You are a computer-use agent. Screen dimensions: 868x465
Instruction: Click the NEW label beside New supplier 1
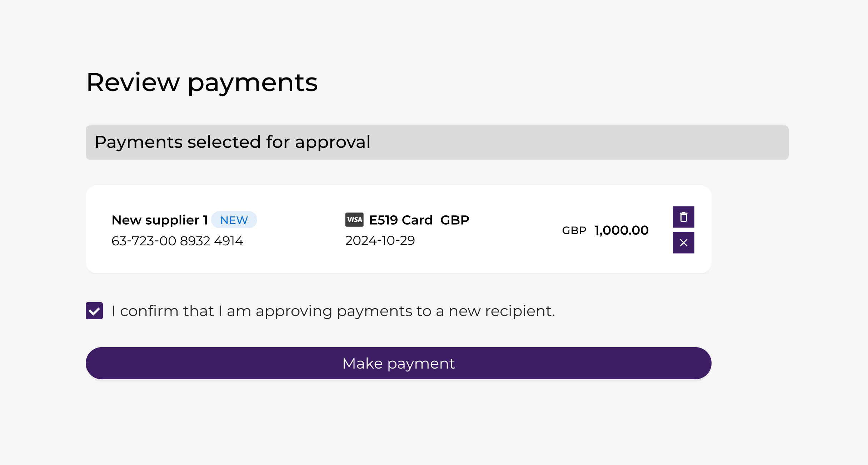pyautogui.click(x=234, y=220)
